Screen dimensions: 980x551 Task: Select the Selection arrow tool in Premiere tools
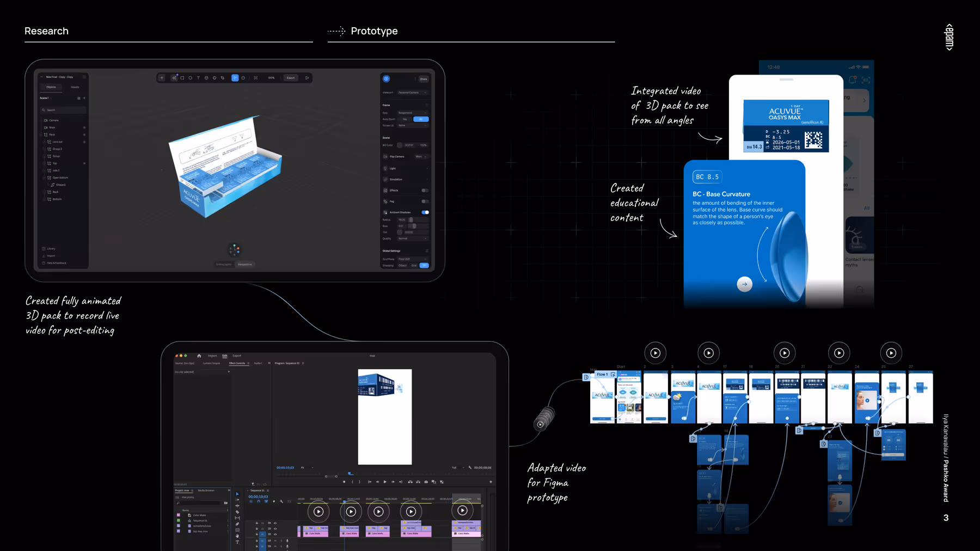(237, 494)
